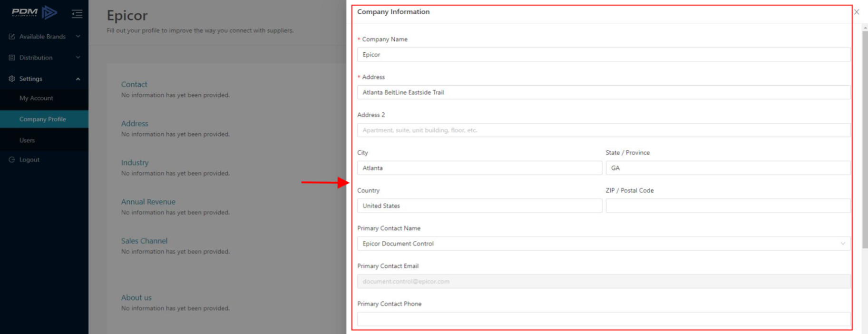Click the Logout icon in the sidebar
Image resolution: width=868 pixels, height=334 pixels.
pos(12,159)
